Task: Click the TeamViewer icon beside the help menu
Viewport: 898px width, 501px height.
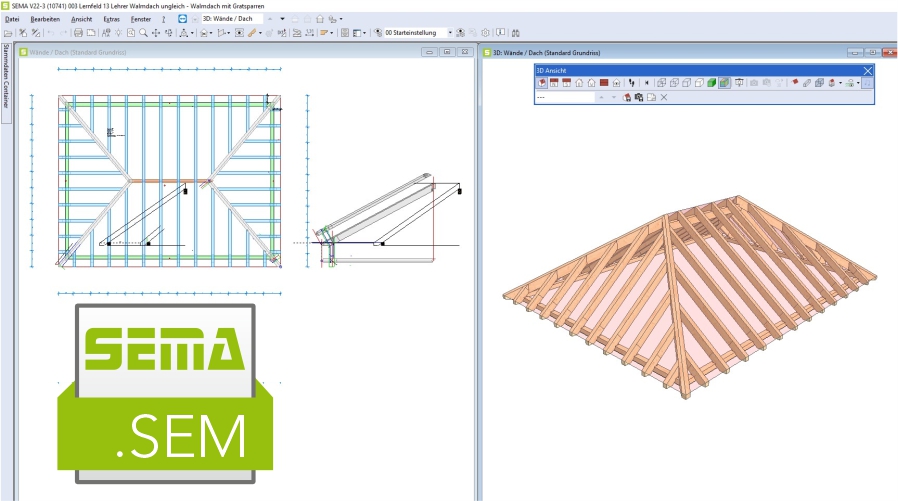Action: 182,19
